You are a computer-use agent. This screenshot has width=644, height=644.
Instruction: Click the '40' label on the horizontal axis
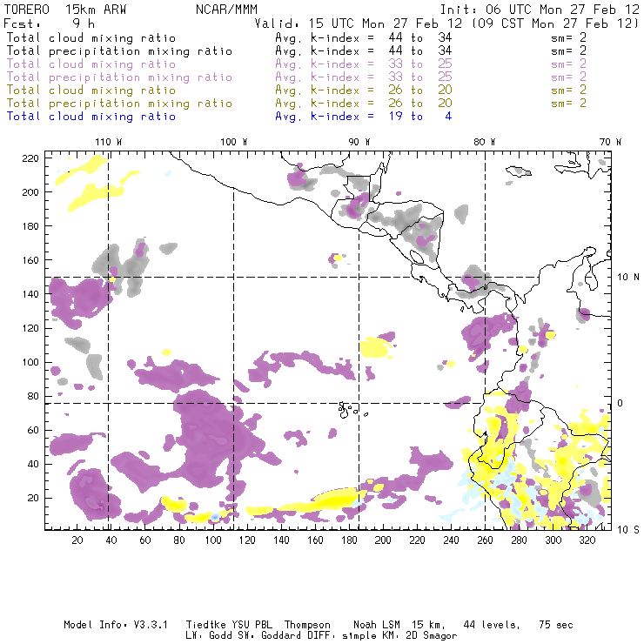tap(111, 540)
